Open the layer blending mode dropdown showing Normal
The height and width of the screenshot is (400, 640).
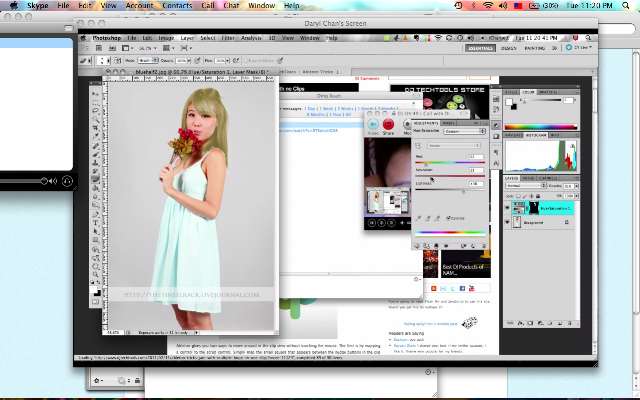(526, 186)
